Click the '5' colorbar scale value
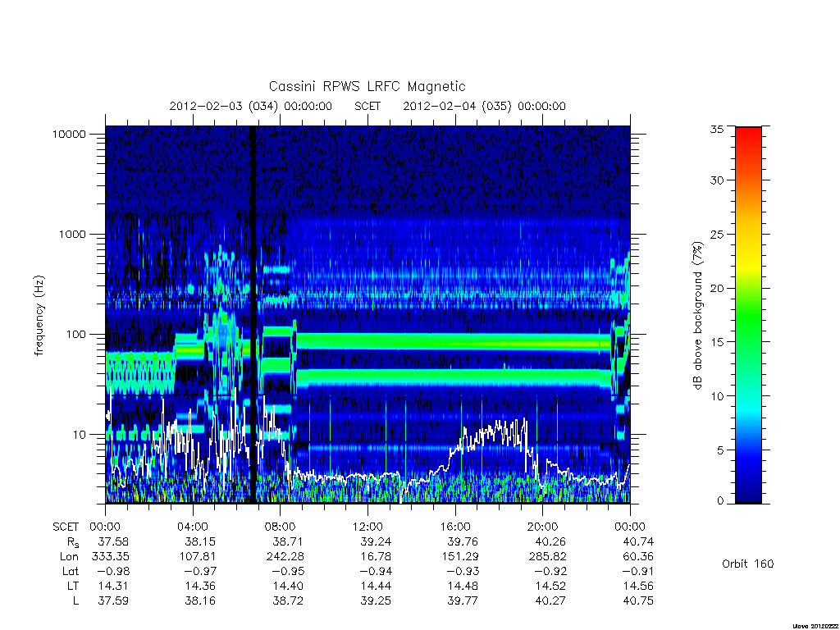The width and height of the screenshot is (840, 630). pyautogui.click(x=720, y=450)
